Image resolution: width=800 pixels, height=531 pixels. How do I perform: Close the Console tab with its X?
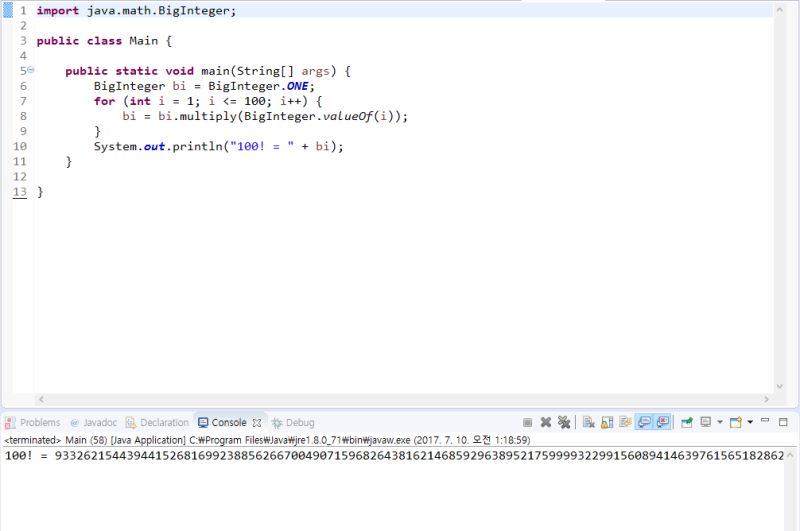pos(257,422)
